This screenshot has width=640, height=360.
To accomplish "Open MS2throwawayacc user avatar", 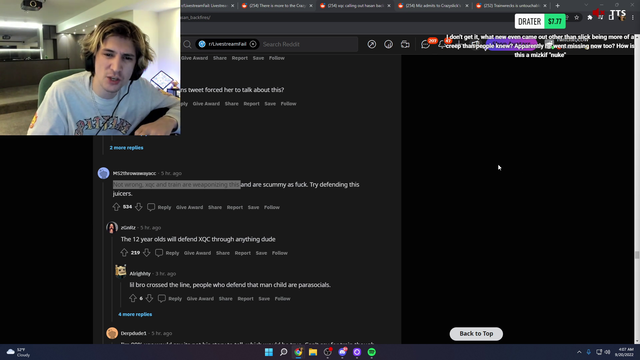I will [x=104, y=173].
